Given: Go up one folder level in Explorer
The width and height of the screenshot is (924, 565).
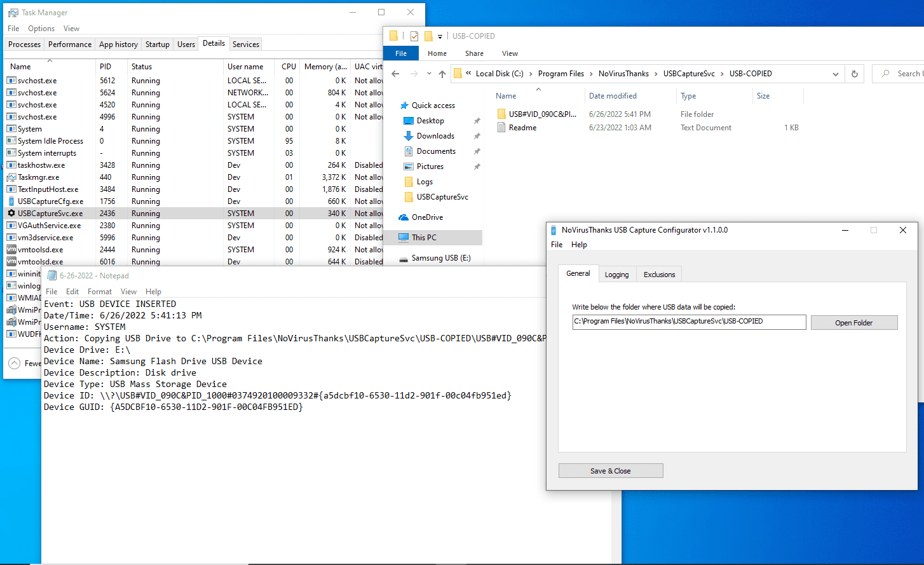Looking at the screenshot, I should (x=442, y=74).
